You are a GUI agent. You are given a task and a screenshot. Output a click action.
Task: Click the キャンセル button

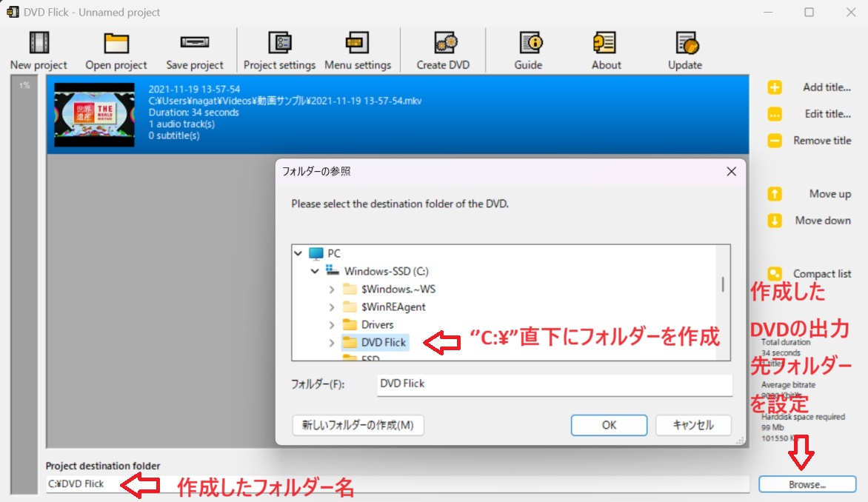693,425
